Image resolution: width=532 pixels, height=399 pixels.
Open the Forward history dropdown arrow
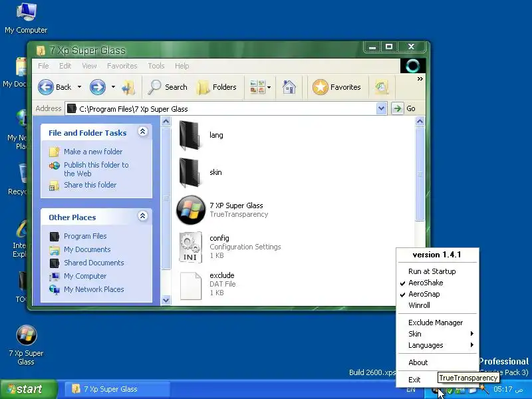pyautogui.click(x=113, y=87)
